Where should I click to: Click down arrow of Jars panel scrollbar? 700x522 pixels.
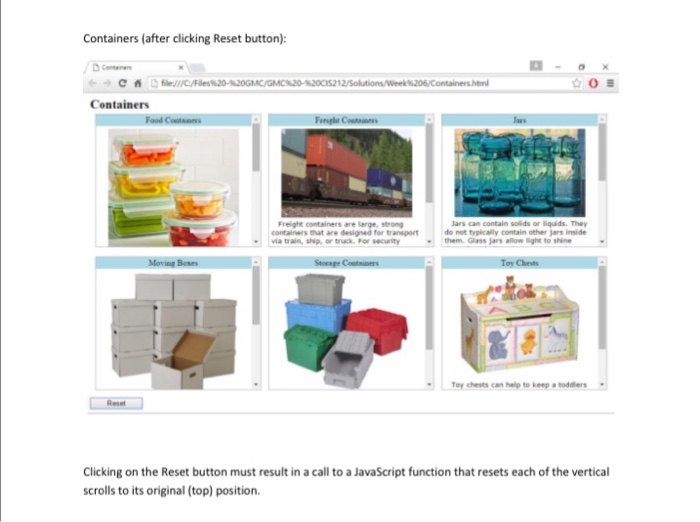coord(602,242)
